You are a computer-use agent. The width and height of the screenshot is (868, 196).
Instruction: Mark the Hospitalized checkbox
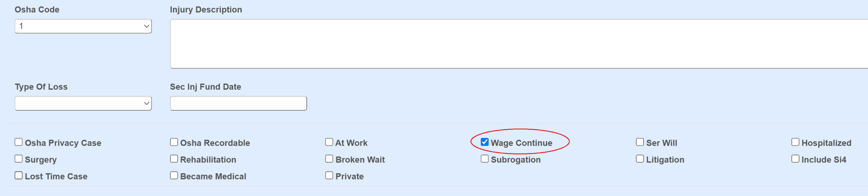(795, 142)
